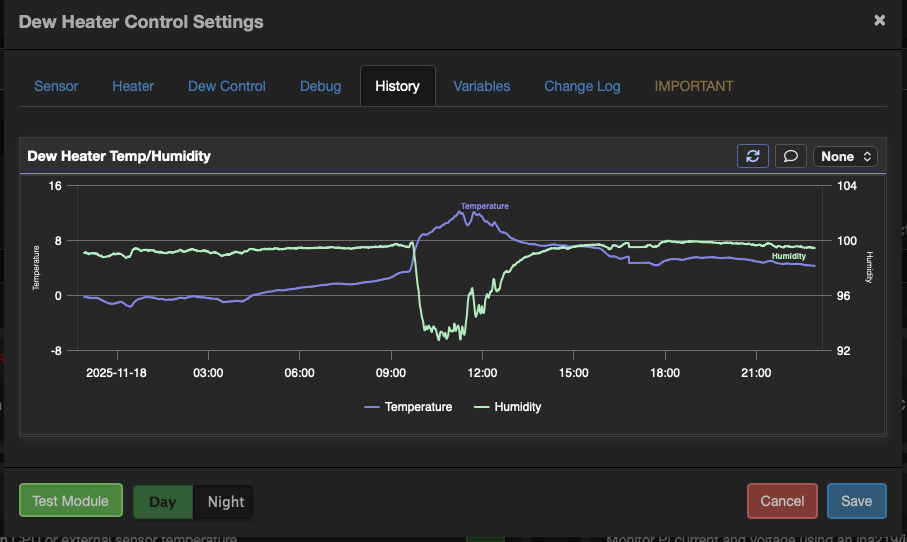Select the active History tab

[397, 86]
